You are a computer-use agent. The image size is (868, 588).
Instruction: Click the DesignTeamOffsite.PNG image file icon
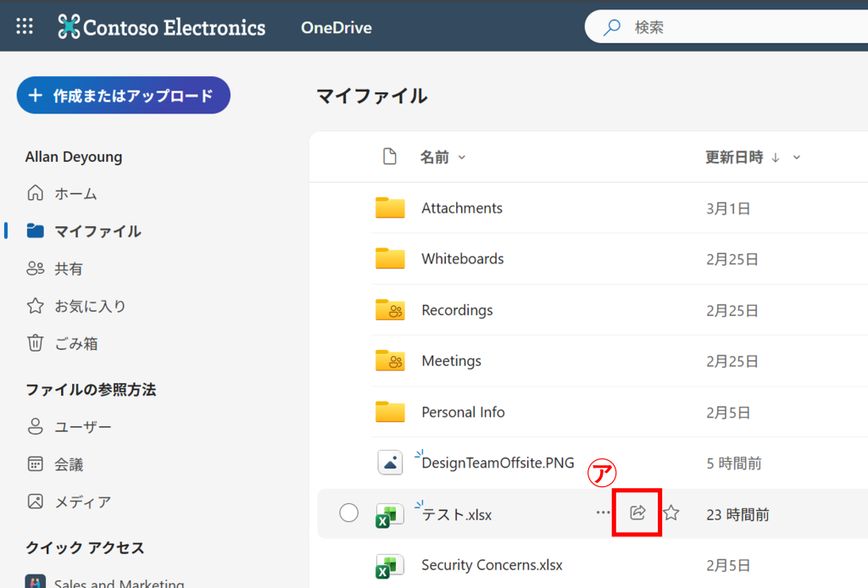(x=390, y=463)
